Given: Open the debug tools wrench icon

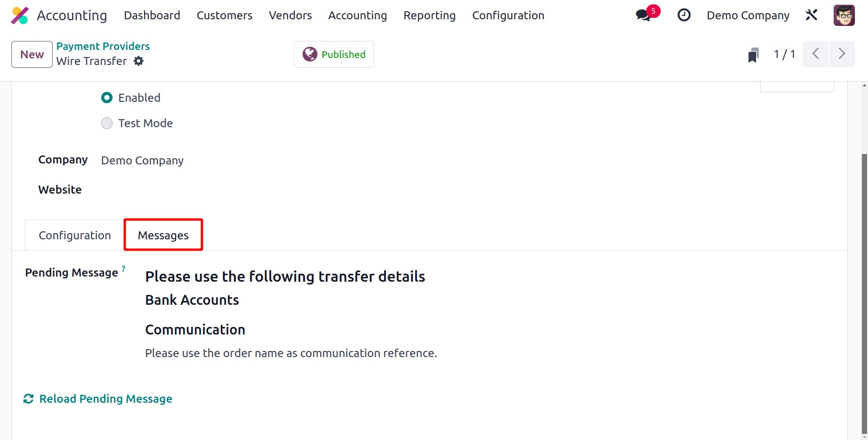Looking at the screenshot, I should (811, 16).
